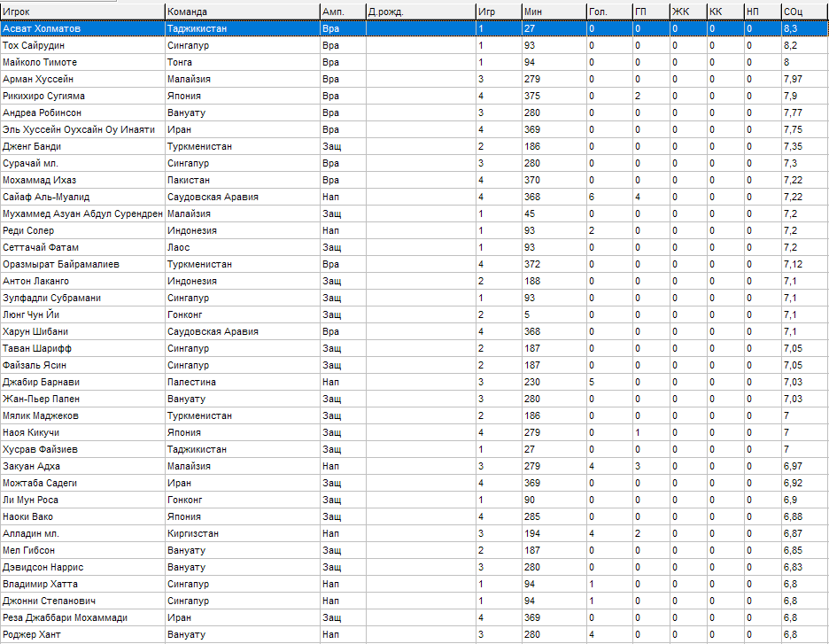829x644 pixels.
Task: Sort by ГП column header
Action: point(649,12)
